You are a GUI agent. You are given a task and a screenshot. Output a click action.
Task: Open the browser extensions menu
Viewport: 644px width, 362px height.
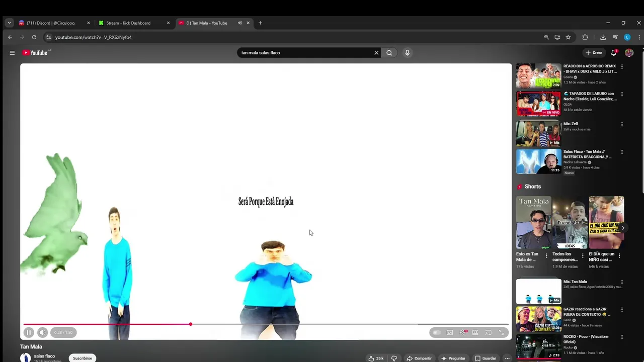(x=585, y=37)
